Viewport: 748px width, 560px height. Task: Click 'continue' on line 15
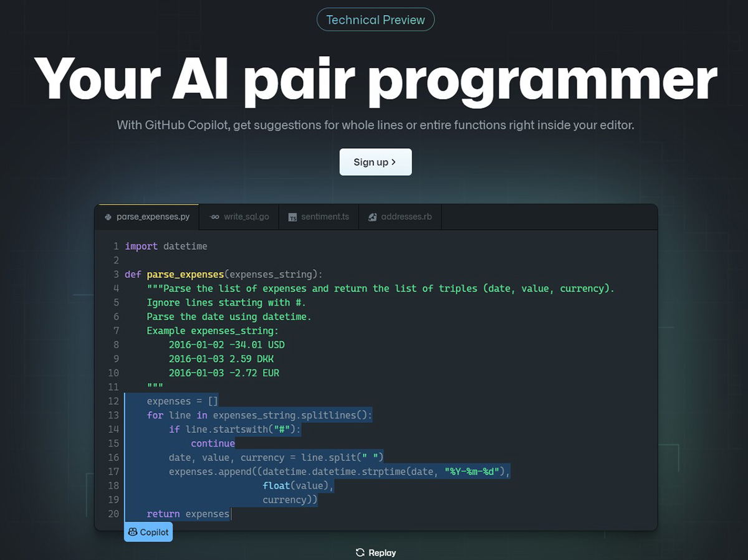point(213,444)
